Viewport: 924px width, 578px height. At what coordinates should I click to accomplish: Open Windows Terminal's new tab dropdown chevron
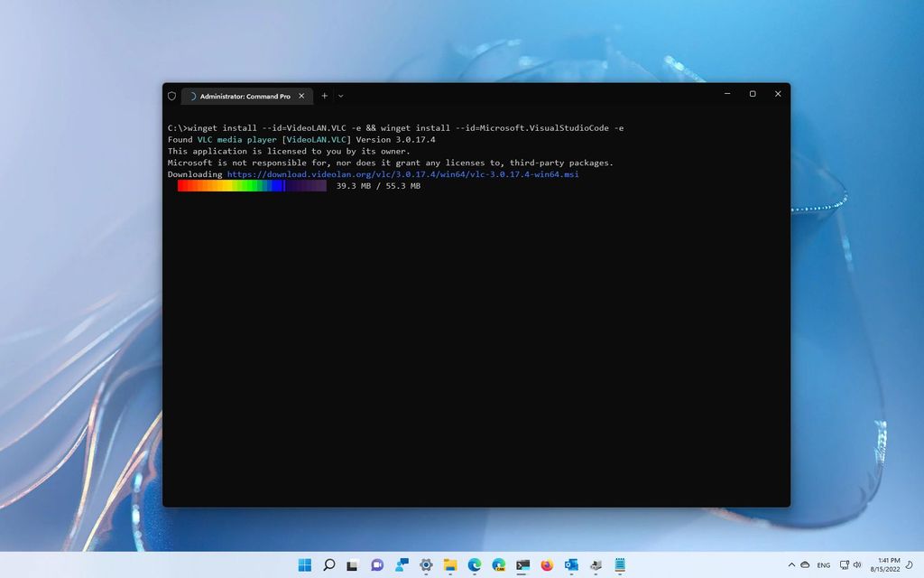point(340,96)
